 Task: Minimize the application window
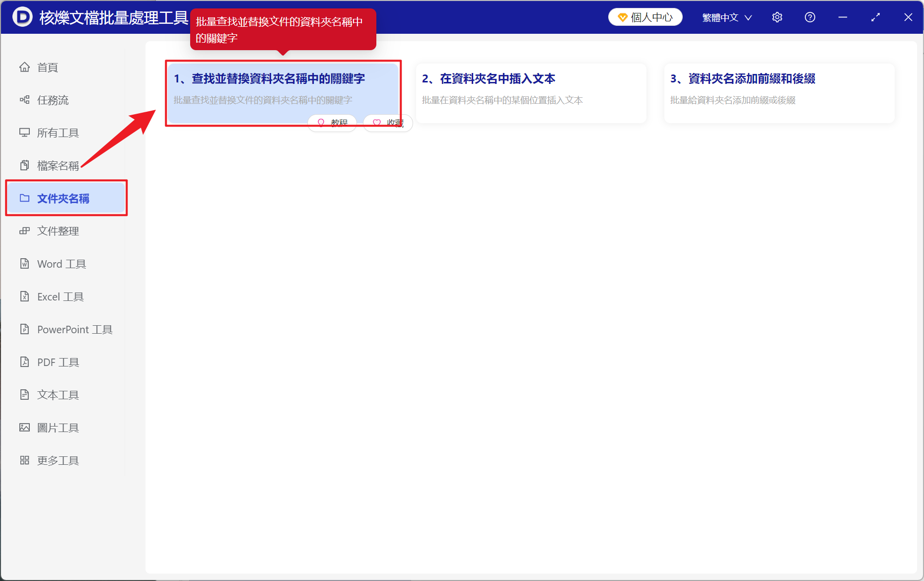click(843, 17)
